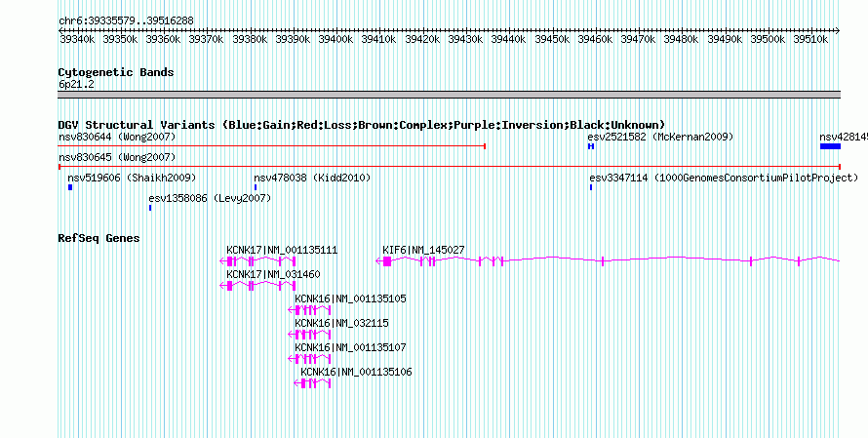Click the KCNK16 NM_001135105 gene model glyph
This screenshot has width=868, height=438.
309,310
